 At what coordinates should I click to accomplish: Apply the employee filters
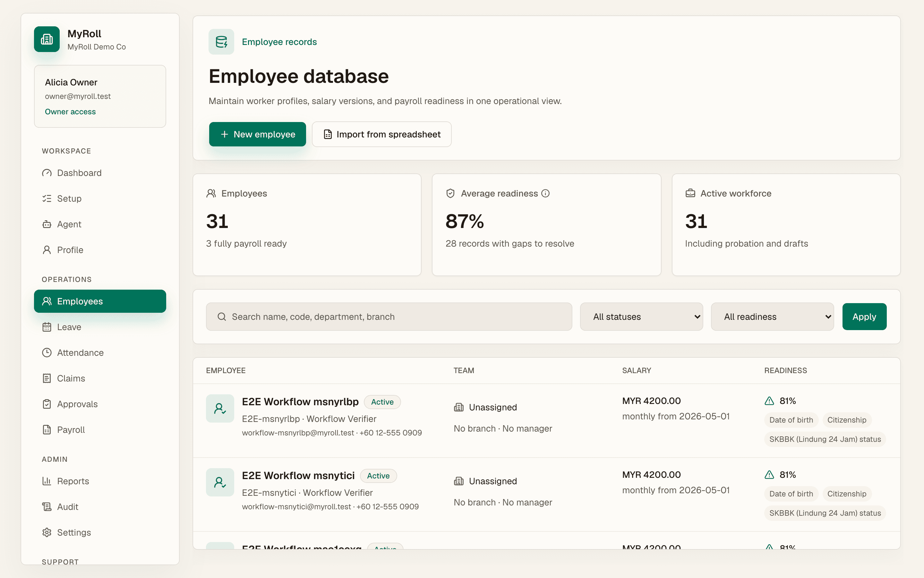click(864, 317)
